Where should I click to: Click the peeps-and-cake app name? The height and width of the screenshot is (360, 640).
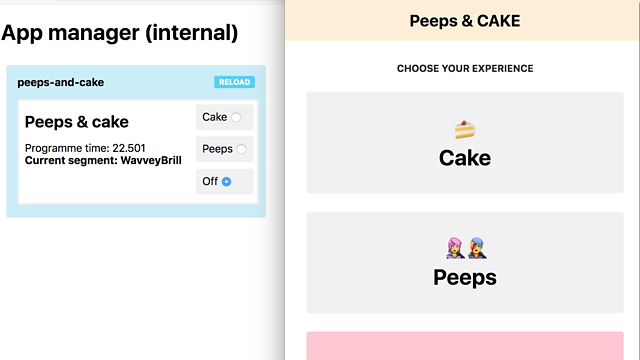click(60, 82)
